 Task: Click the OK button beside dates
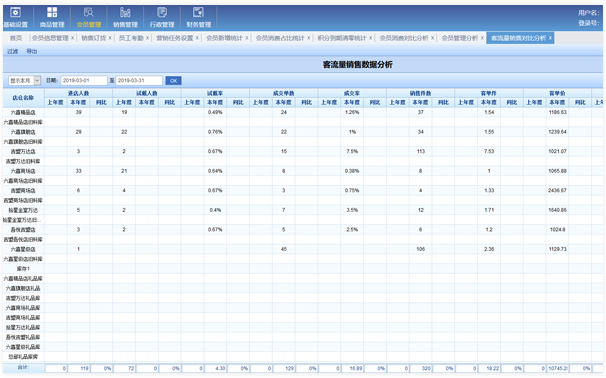174,80
